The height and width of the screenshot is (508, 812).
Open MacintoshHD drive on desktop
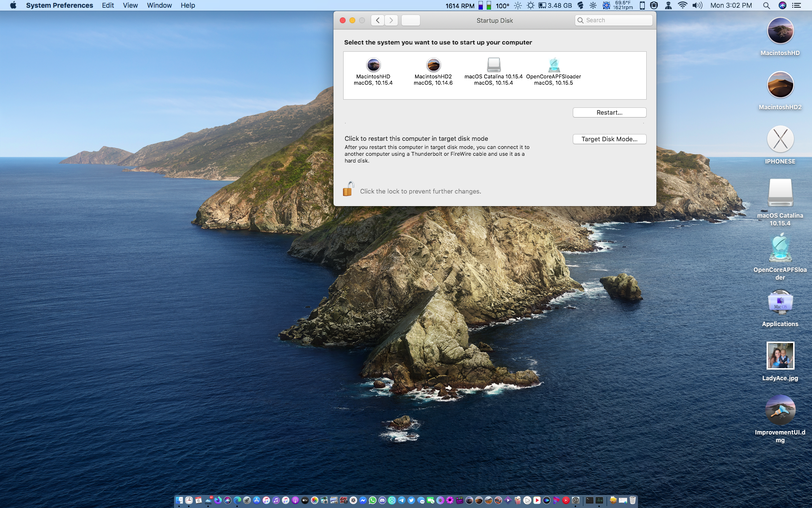[x=780, y=37]
